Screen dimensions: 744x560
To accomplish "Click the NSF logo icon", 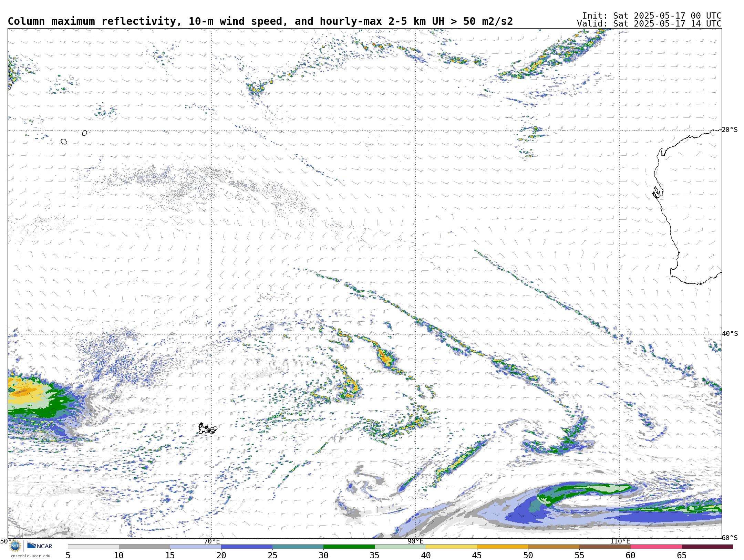I will 15,546.
